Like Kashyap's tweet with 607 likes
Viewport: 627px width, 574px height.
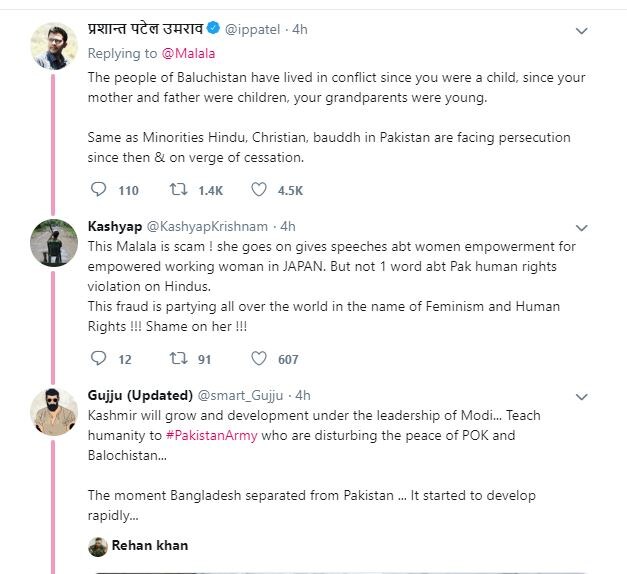[259, 359]
